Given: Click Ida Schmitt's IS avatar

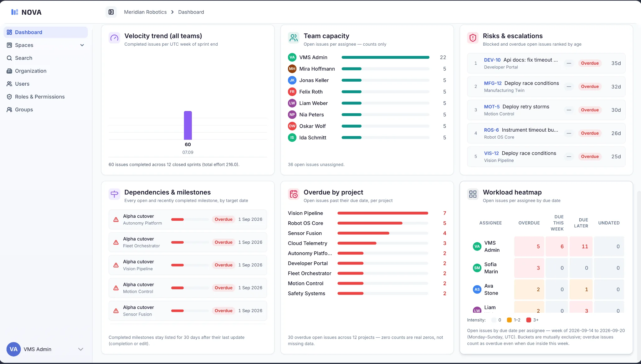Looking at the screenshot, I should point(292,138).
